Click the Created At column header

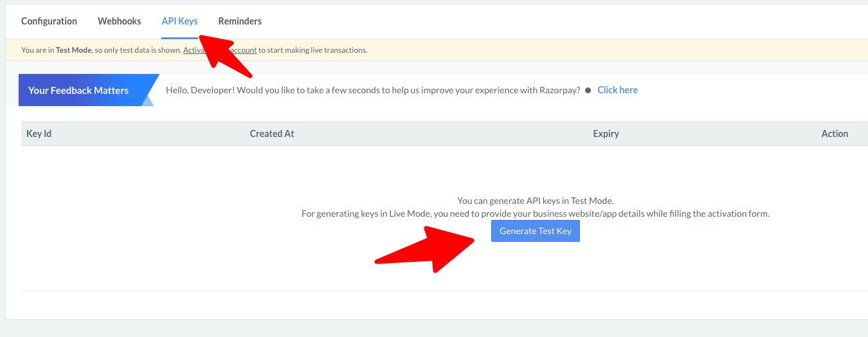(x=271, y=134)
